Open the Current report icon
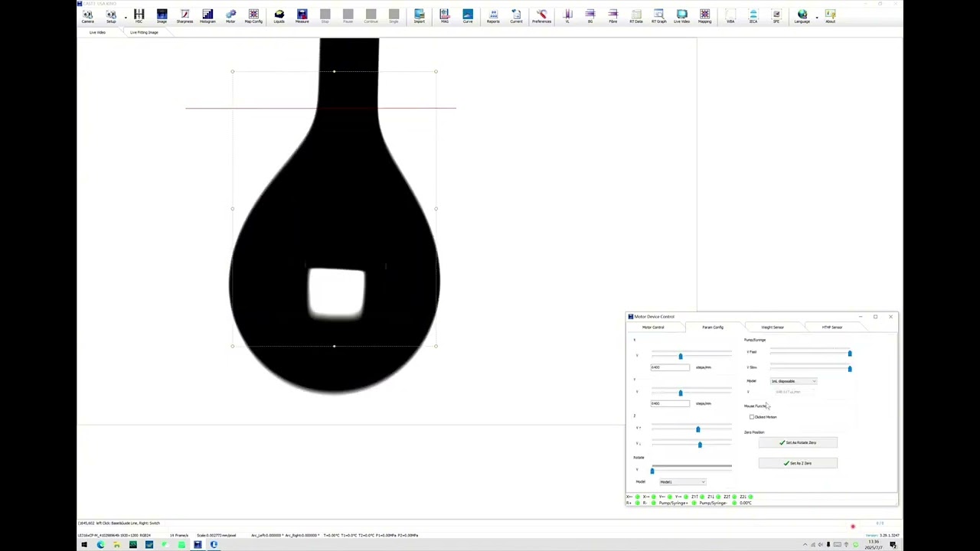Viewport: 980px width, 551px height. [516, 15]
